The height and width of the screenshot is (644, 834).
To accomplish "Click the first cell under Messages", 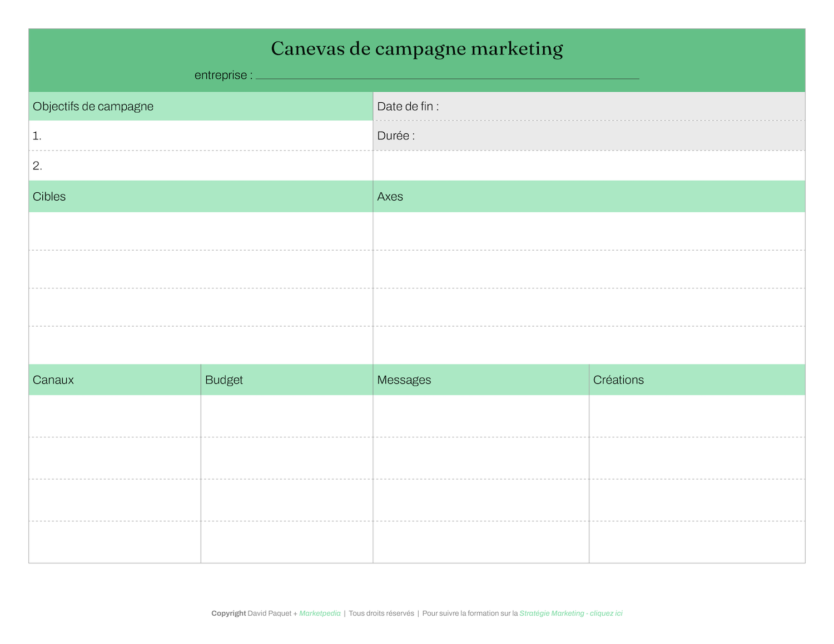I will point(478,416).
